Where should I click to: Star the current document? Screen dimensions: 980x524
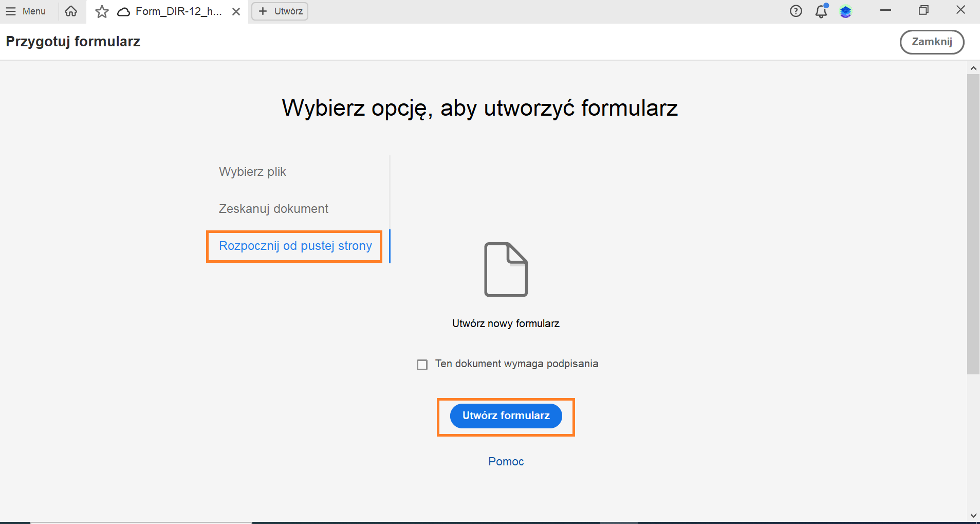click(x=102, y=11)
